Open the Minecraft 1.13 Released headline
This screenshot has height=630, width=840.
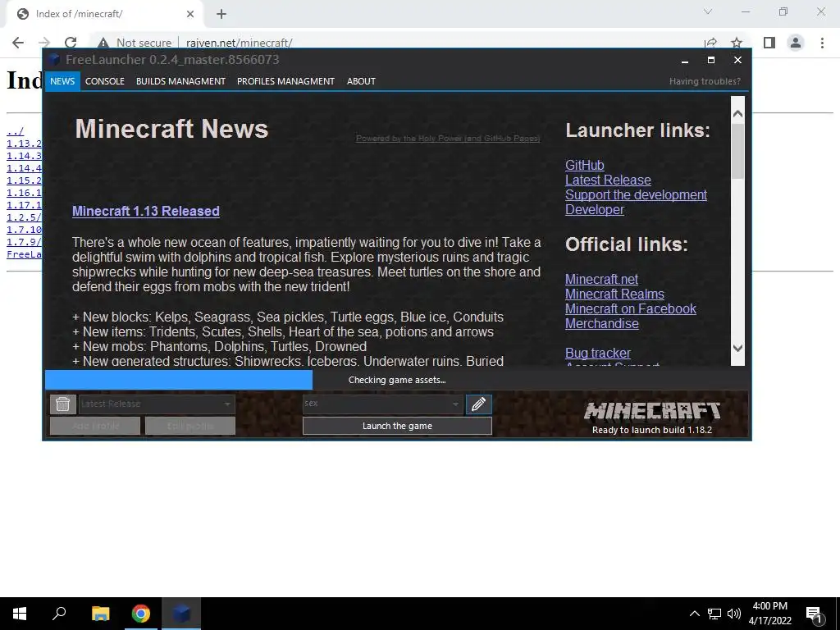146,211
